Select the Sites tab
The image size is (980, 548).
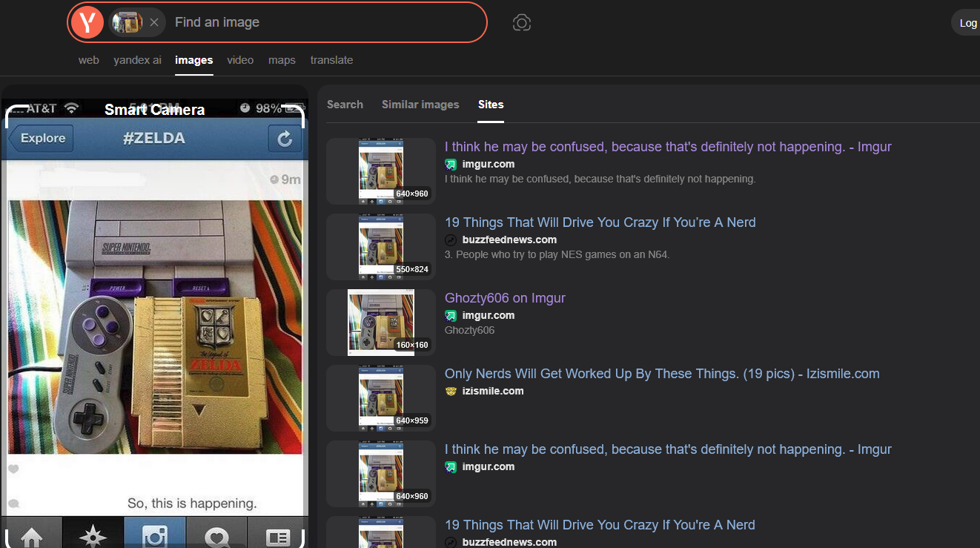(491, 105)
